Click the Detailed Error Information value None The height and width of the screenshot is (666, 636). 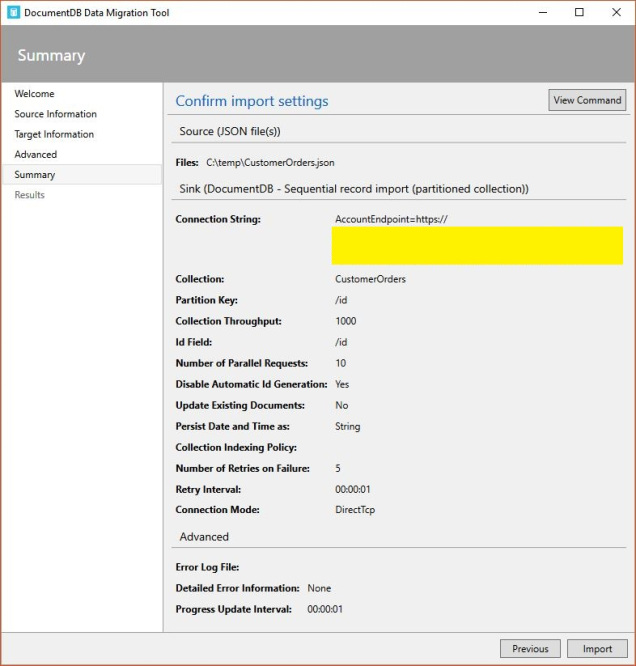(x=319, y=588)
